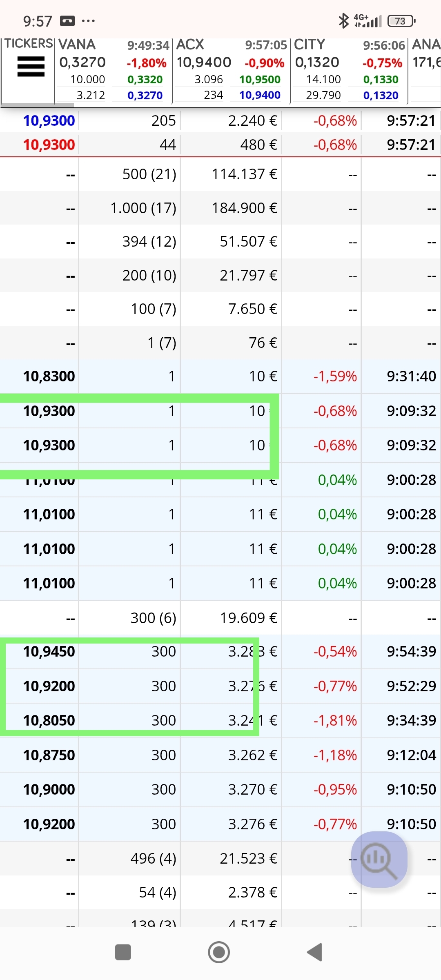Tap the three-dot notifications overflow in status bar
Viewport: 441px width, 980px height.
pyautogui.click(x=88, y=21)
